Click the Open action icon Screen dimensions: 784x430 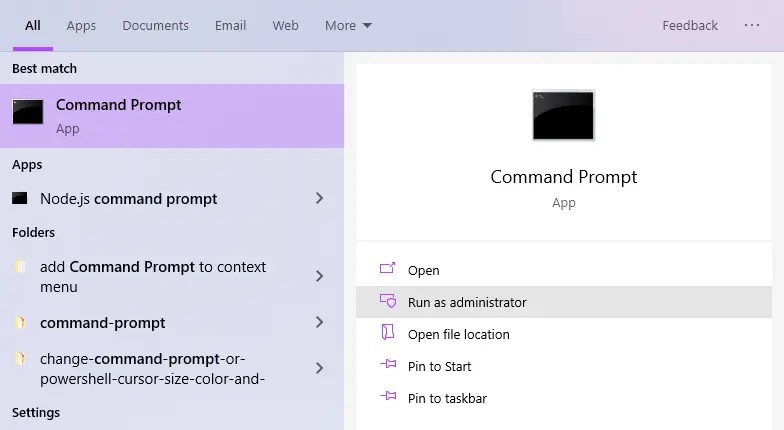tap(388, 269)
